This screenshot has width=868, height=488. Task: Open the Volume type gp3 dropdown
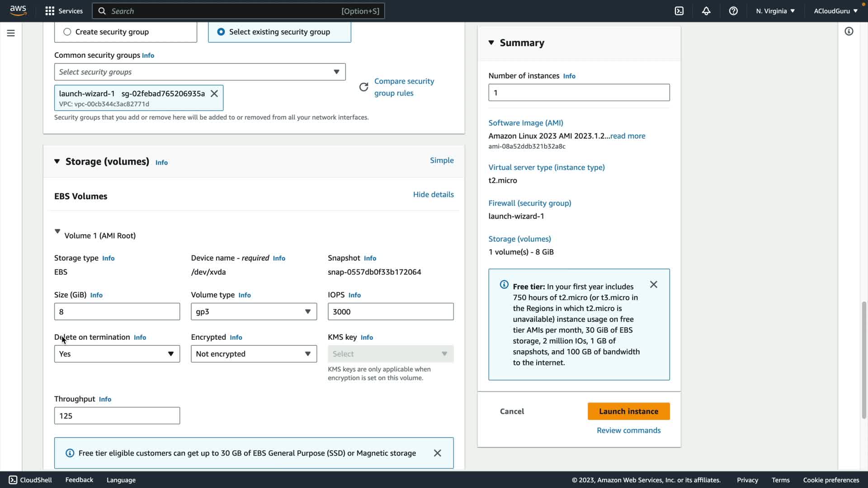[x=254, y=311]
